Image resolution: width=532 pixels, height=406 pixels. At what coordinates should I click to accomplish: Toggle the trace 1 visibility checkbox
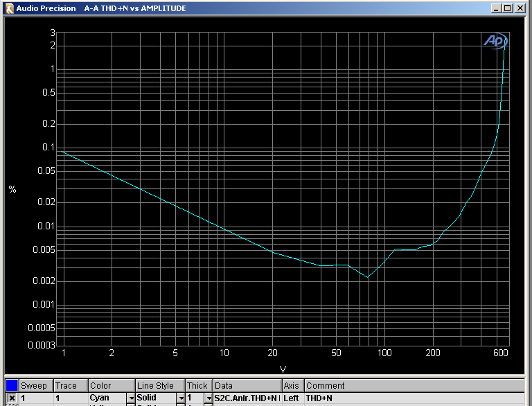(12, 398)
